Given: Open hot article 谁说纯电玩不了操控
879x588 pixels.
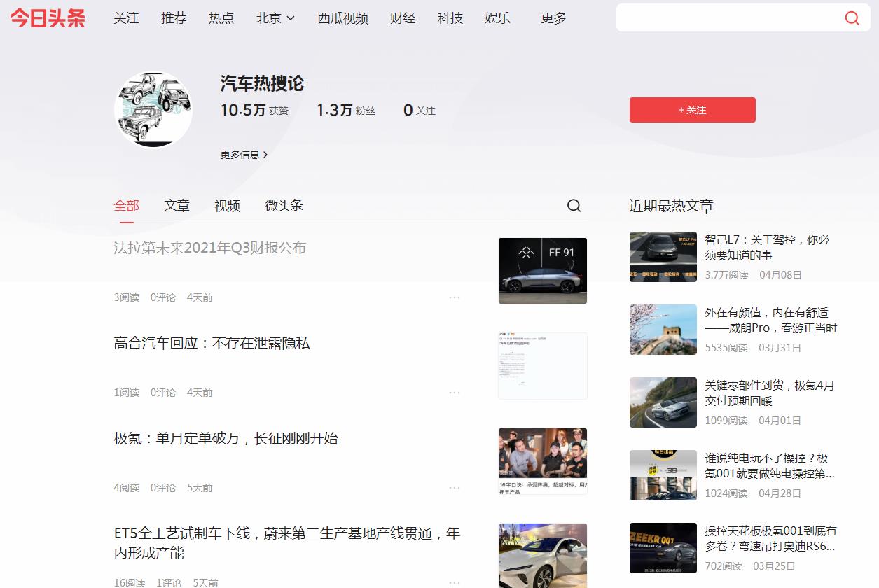Looking at the screenshot, I should (770, 465).
